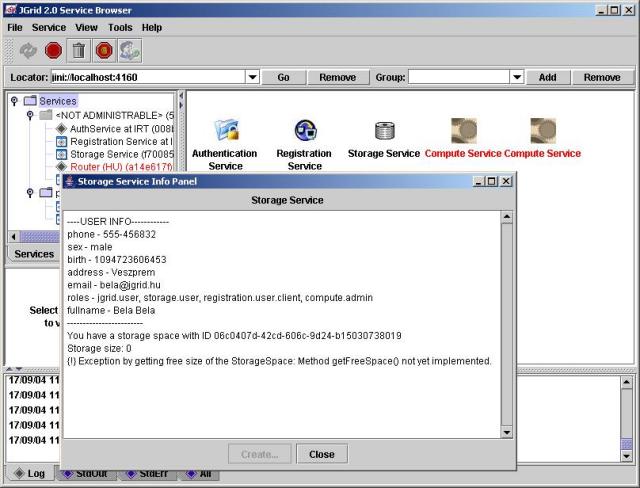
Task: Open the Locator address dropdown
Action: (252, 77)
